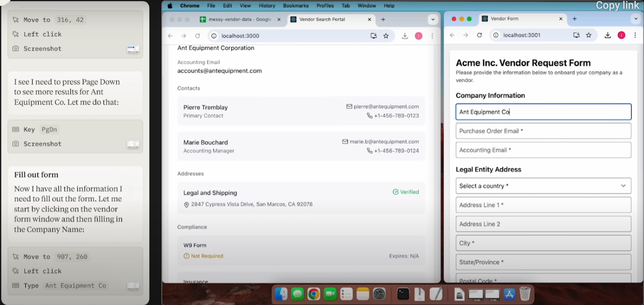The height and width of the screenshot is (305, 644).
Task: Bookmark the localhost:3001 page with the star
Action: click(588, 35)
